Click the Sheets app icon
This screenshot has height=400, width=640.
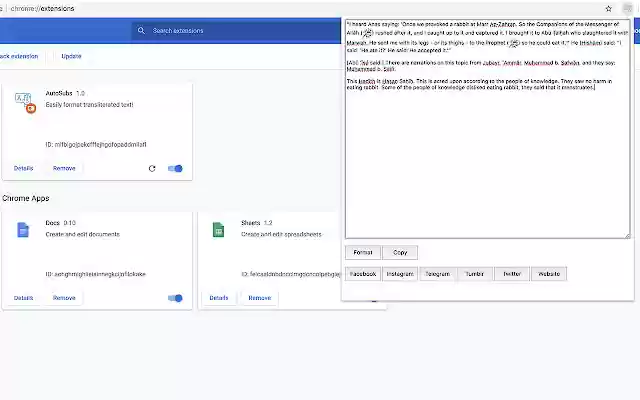tap(218, 230)
